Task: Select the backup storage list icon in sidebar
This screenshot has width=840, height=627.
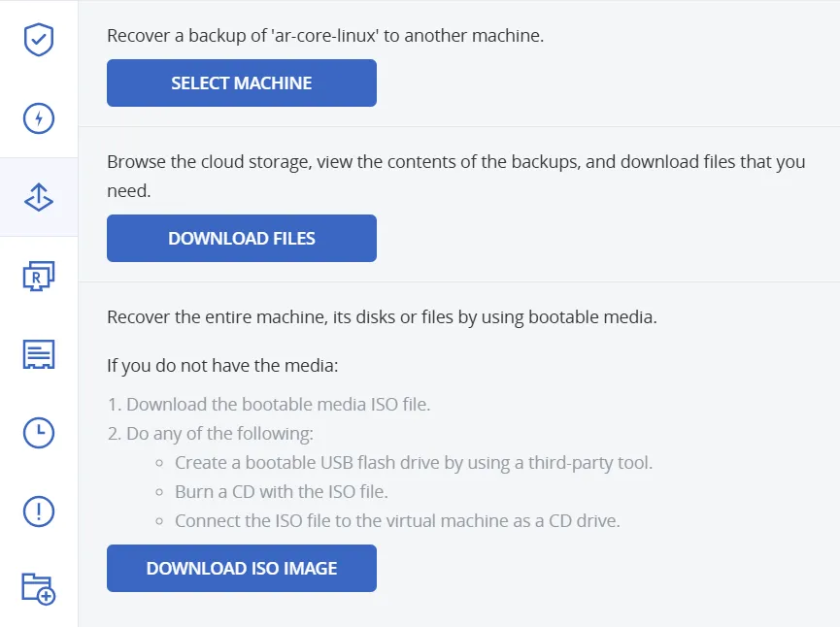Action: point(38,354)
